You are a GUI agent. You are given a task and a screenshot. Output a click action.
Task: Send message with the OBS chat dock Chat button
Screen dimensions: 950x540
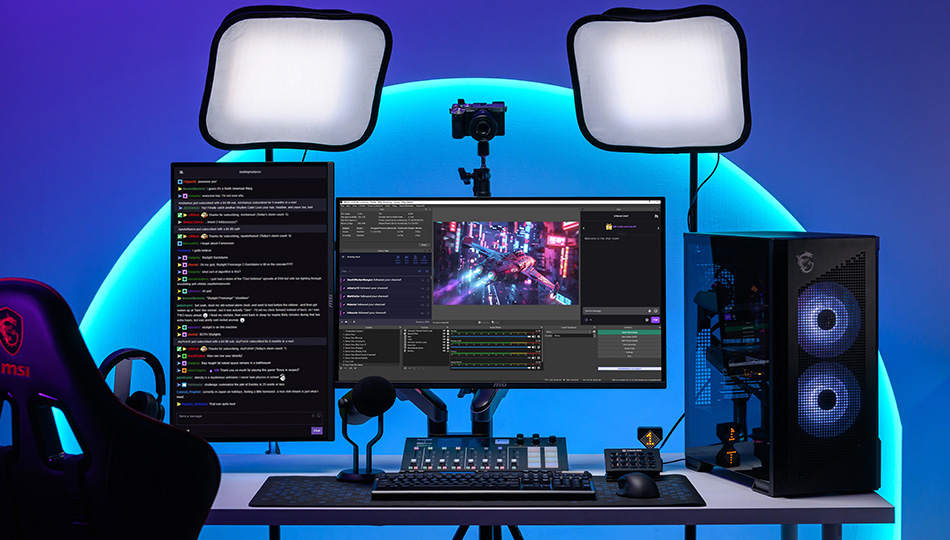[x=656, y=320]
